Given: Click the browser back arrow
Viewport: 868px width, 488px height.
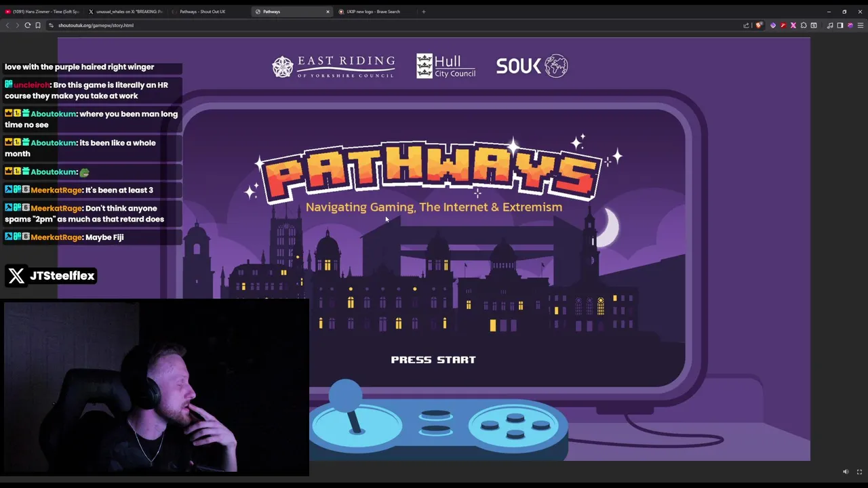Looking at the screenshot, I should tap(7, 25).
